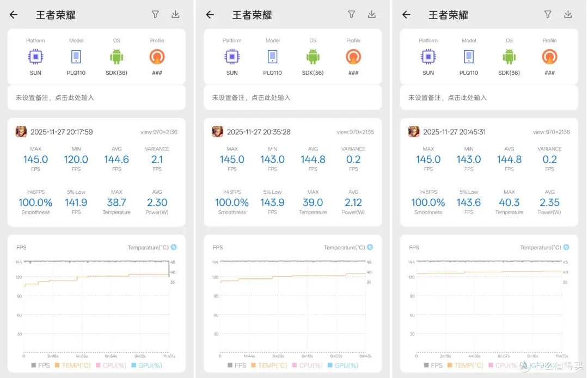Image resolution: width=588 pixels, height=378 pixels.
Task: Select the timestamp 2025-11-27 20:17:59
Action: click(62, 132)
